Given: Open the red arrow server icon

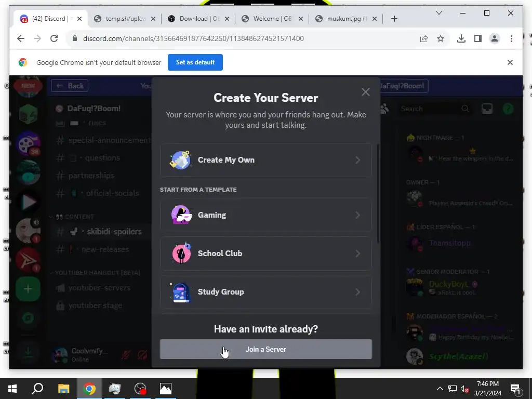Looking at the screenshot, I should [x=28, y=260].
